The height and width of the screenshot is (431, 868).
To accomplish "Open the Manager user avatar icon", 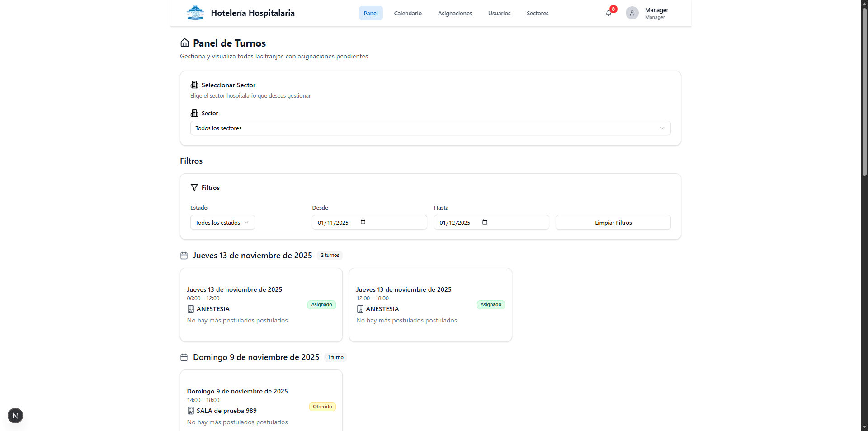I will [632, 13].
